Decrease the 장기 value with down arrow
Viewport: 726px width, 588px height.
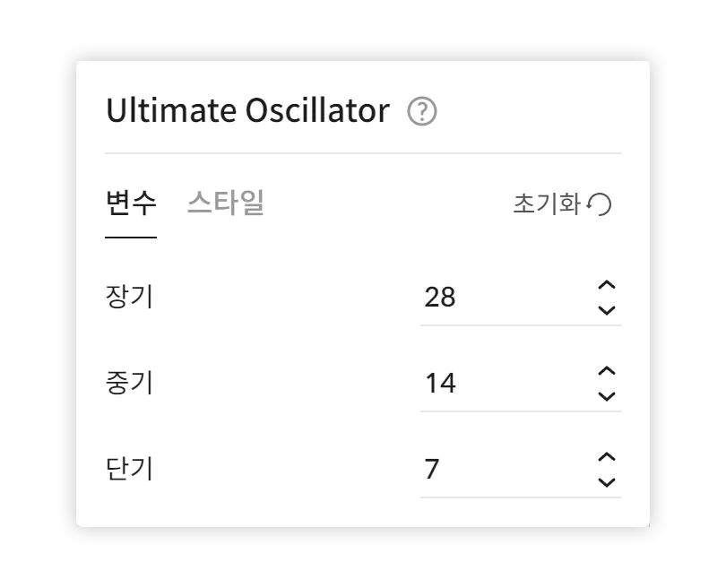pos(607,309)
